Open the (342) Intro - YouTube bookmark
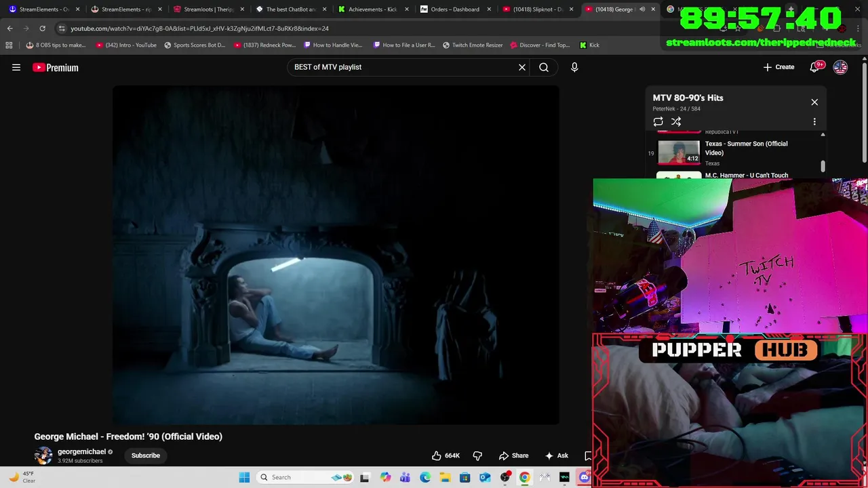Viewport: 868px width, 488px height. coord(126,45)
